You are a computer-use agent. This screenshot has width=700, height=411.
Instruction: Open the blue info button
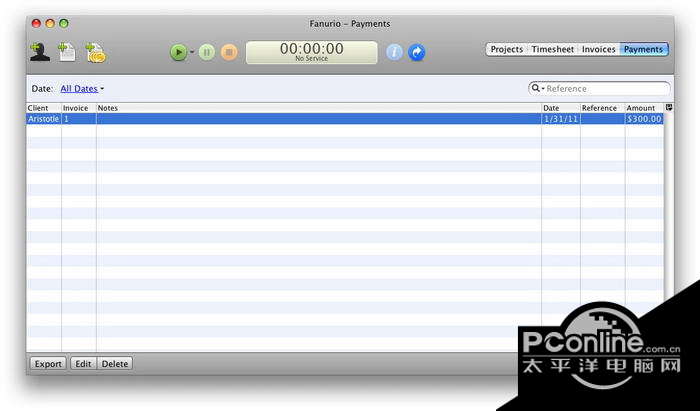click(x=394, y=52)
